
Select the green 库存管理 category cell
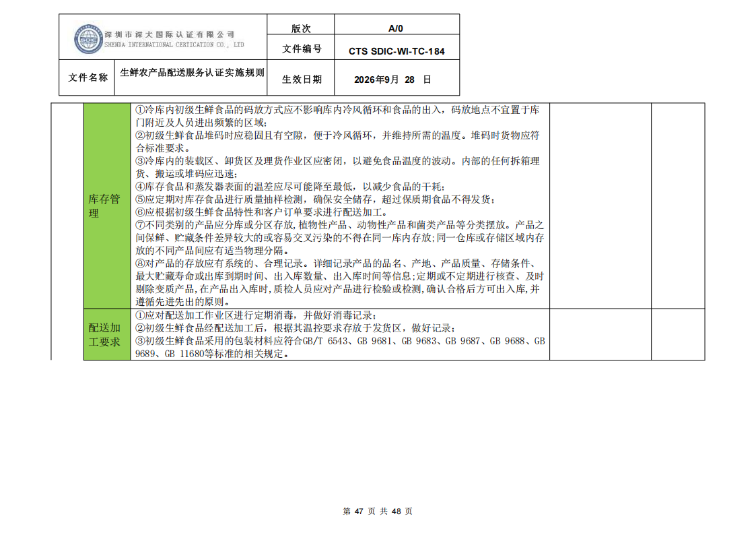click(x=107, y=206)
